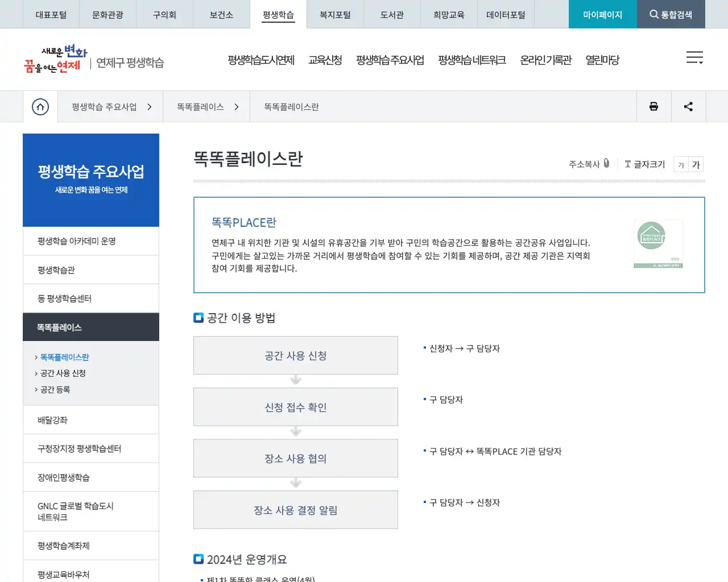Click the 마이페이지 button
The image size is (728, 582).
click(602, 14)
